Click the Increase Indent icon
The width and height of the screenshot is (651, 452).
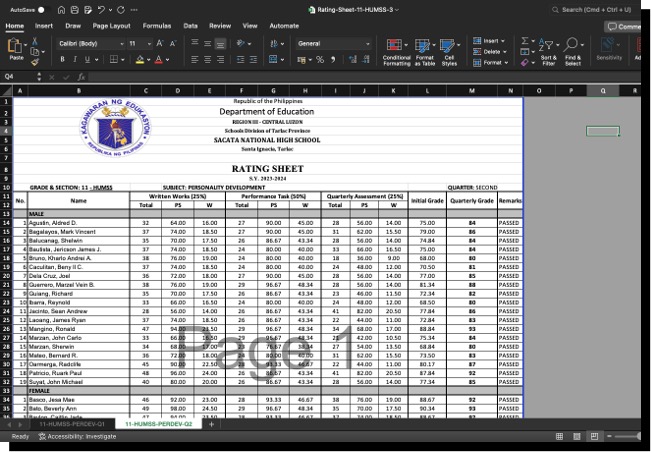click(253, 60)
